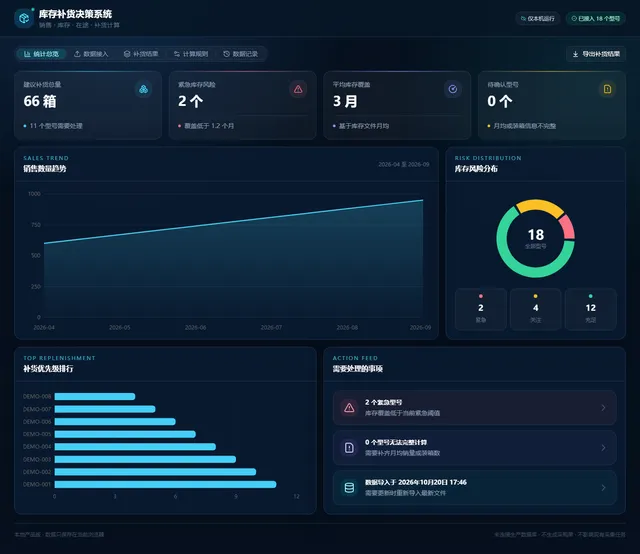Click the 建议补货总量 card icon
The height and width of the screenshot is (554, 640).
[144, 89]
